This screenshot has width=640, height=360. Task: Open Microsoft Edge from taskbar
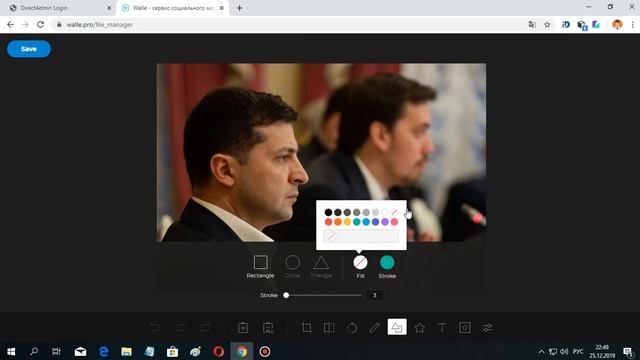104,351
